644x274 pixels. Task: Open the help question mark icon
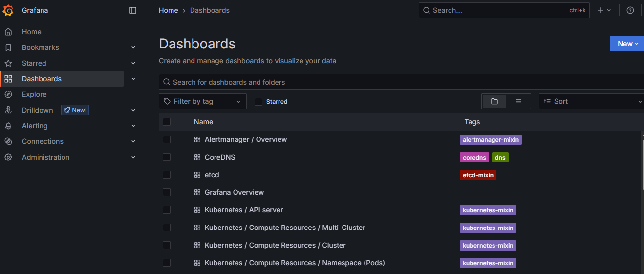[630, 10]
